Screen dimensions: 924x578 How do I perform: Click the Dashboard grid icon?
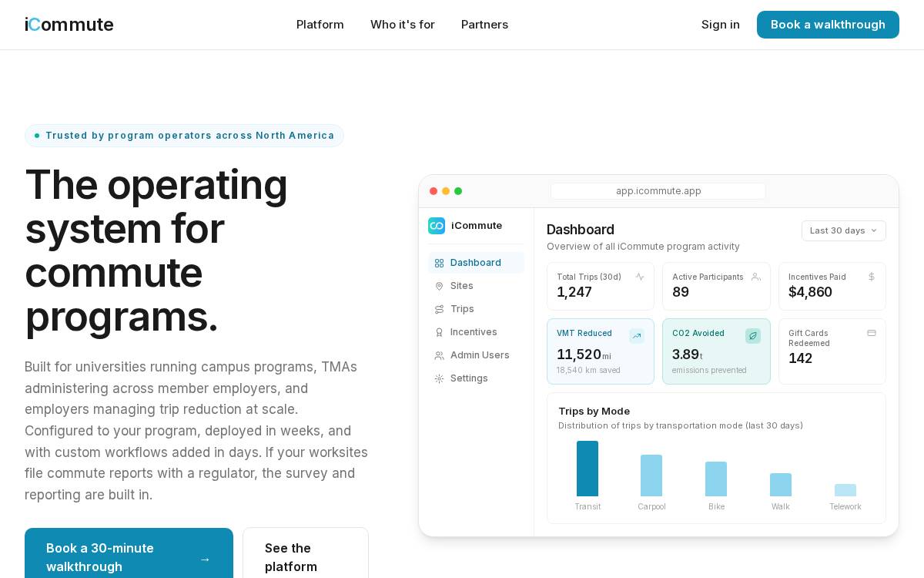coord(439,263)
